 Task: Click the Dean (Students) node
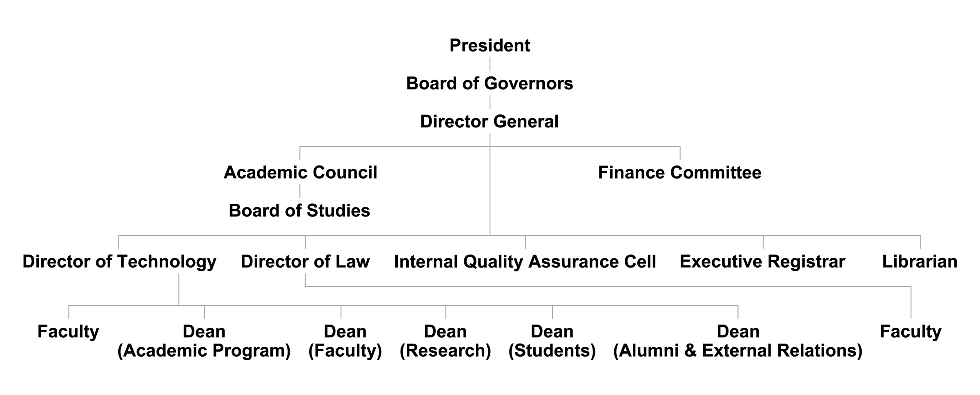(552, 341)
